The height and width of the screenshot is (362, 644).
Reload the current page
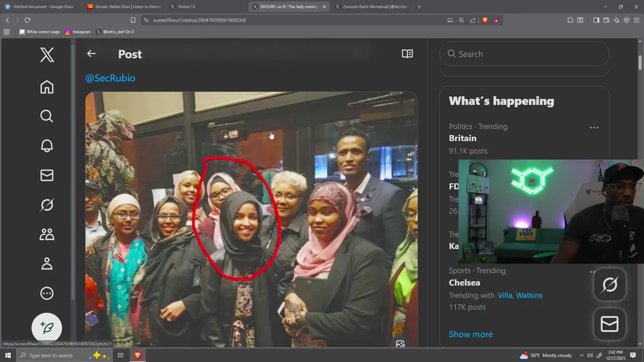27,20
